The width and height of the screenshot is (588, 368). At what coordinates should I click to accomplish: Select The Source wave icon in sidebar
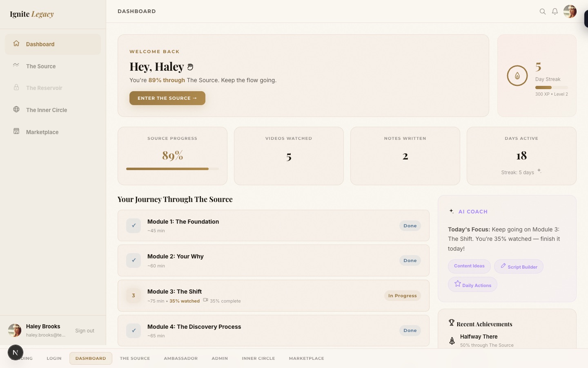pos(16,65)
